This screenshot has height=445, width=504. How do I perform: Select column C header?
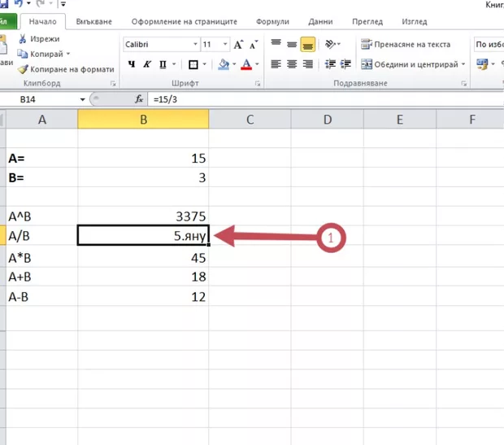[x=250, y=120]
